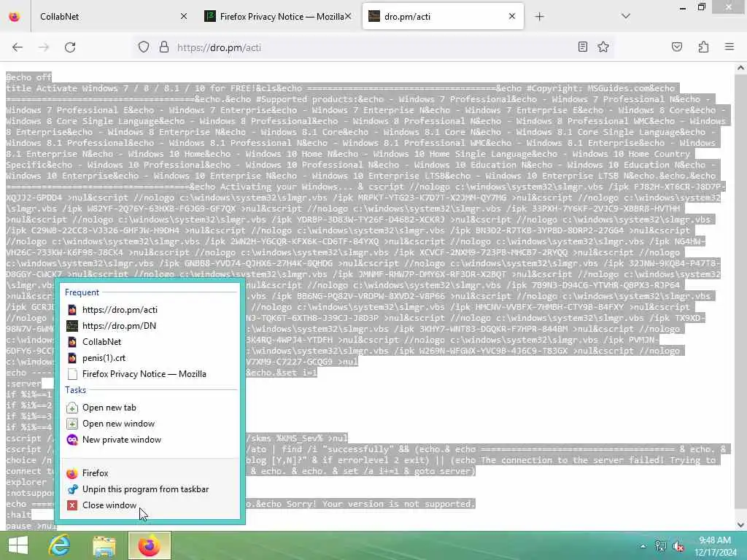This screenshot has height=560, width=747.
Task: Select Close window in jump list
Action: (x=149, y=506)
